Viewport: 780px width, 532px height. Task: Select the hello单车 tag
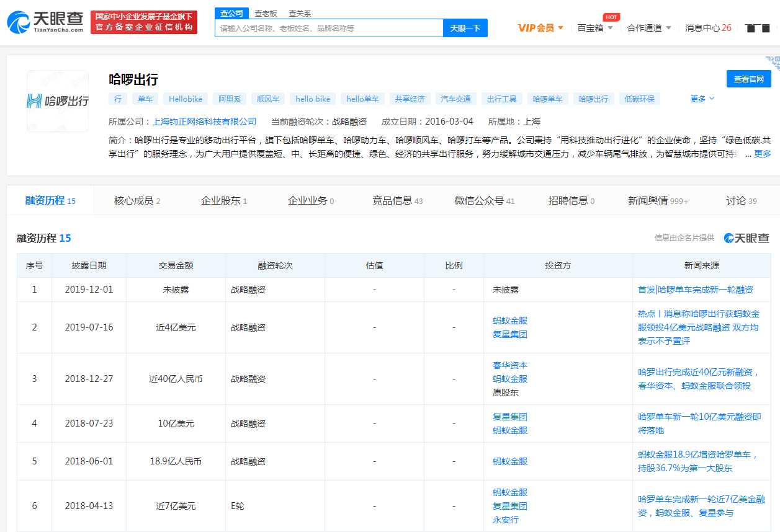coord(362,99)
